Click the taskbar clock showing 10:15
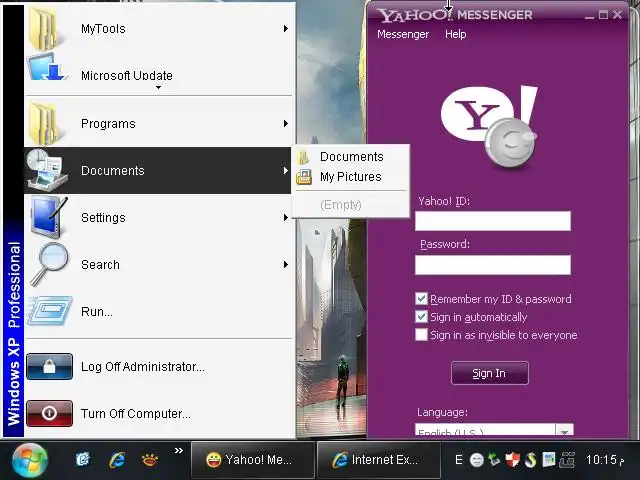The image size is (640, 480). click(x=605, y=460)
